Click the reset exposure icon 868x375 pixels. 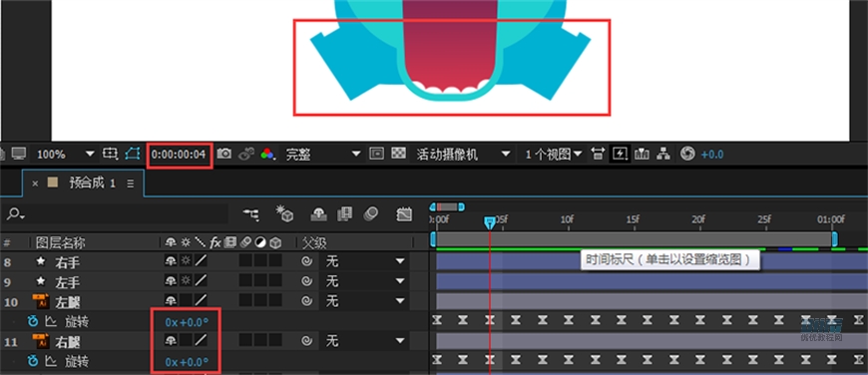point(687,154)
